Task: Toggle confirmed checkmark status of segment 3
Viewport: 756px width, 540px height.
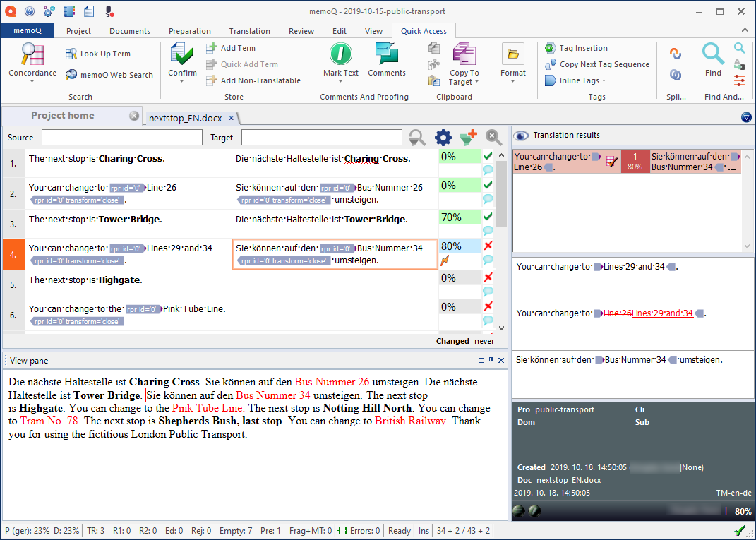Action: point(488,216)
